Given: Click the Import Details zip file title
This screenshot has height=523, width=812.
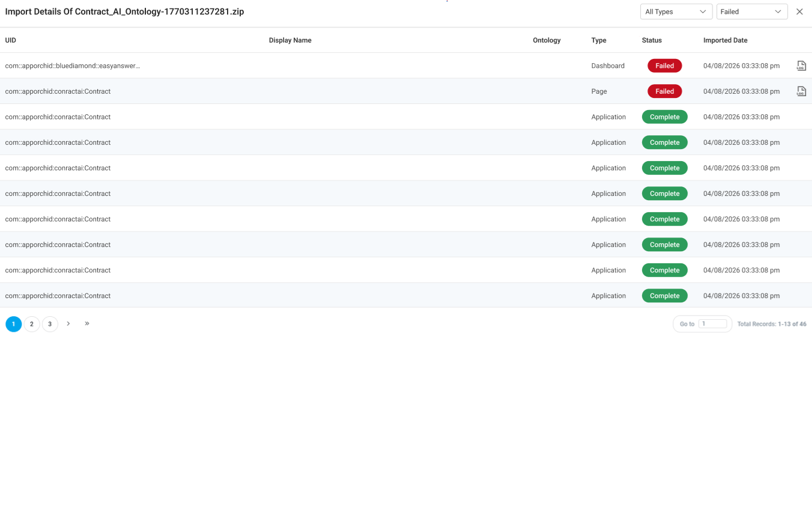Looking at the screenshot, I should [125, 11].
